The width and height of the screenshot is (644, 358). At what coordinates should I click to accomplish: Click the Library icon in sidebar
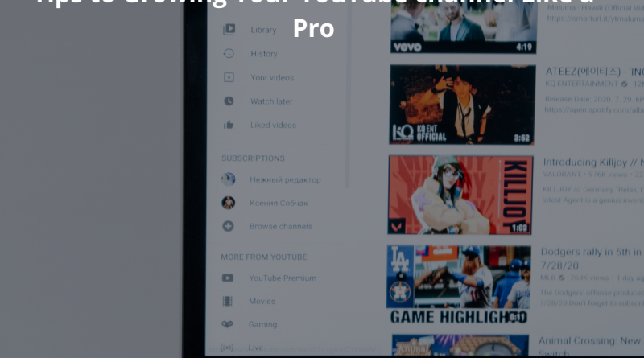(x=229, y=30)
